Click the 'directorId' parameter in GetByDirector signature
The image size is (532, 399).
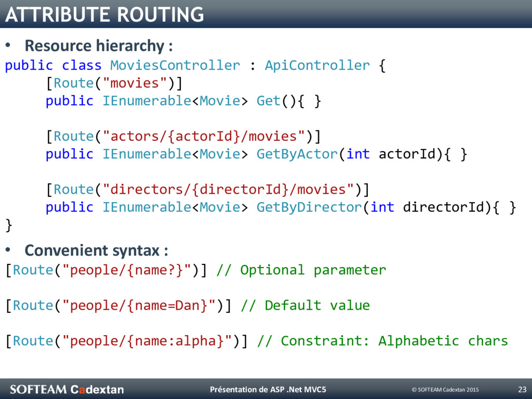click(x=443, y=207)
